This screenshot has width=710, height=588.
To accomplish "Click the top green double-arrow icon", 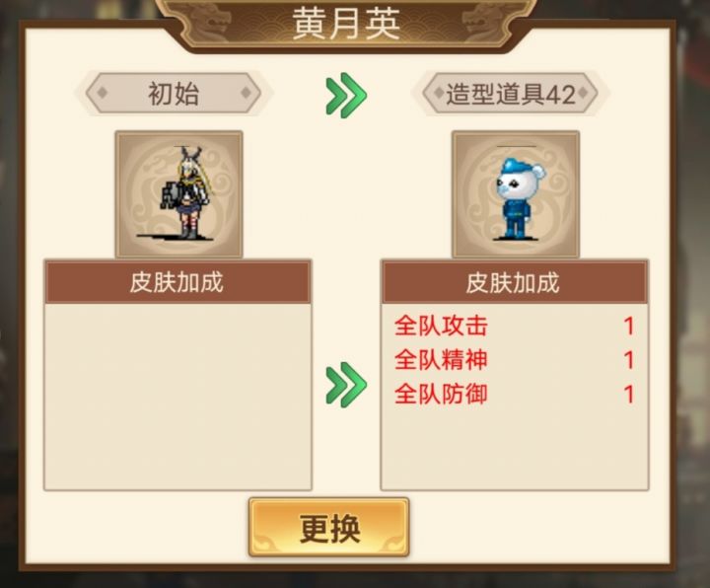I will (346, 95).
